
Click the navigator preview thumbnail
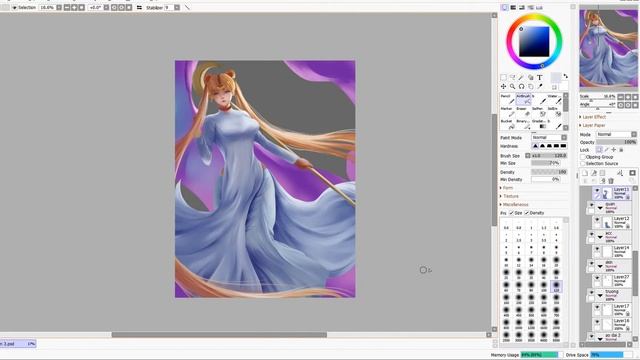click(x=608, y=48)
